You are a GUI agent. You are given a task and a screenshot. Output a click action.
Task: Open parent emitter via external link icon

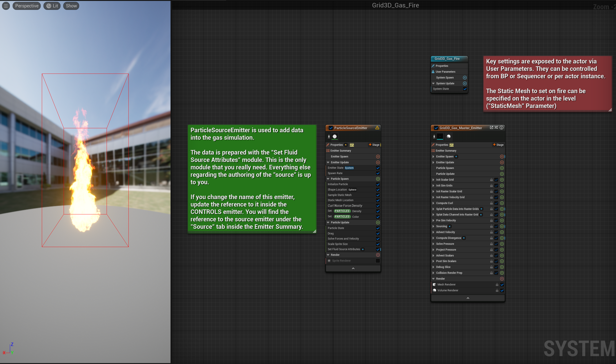coord(491,128)
